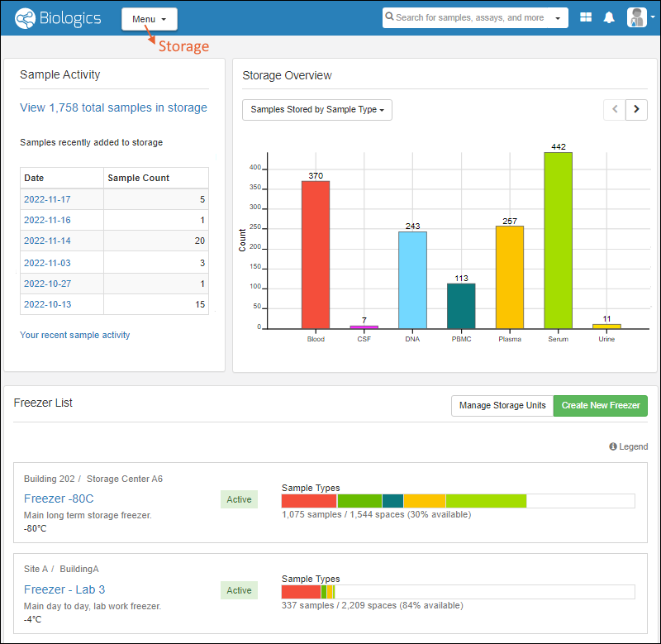Open the product grid icon
The width and height of the screenshot is (661, 644).
coord(586,17)
